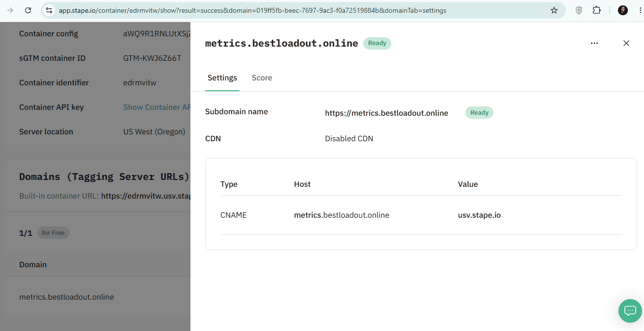Click Show Container API key link
The height and width of the screenshot is (331, 644).
pos(157,107)
